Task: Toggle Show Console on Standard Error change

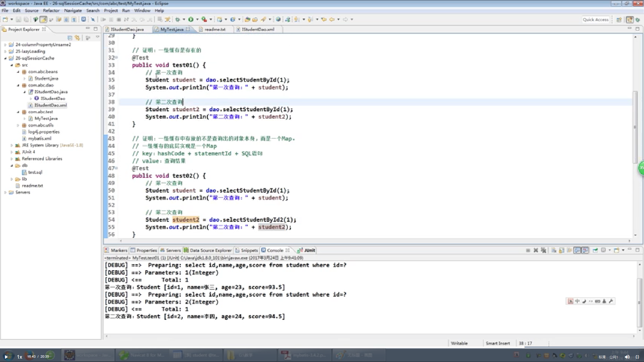Action: coord(585,250)
